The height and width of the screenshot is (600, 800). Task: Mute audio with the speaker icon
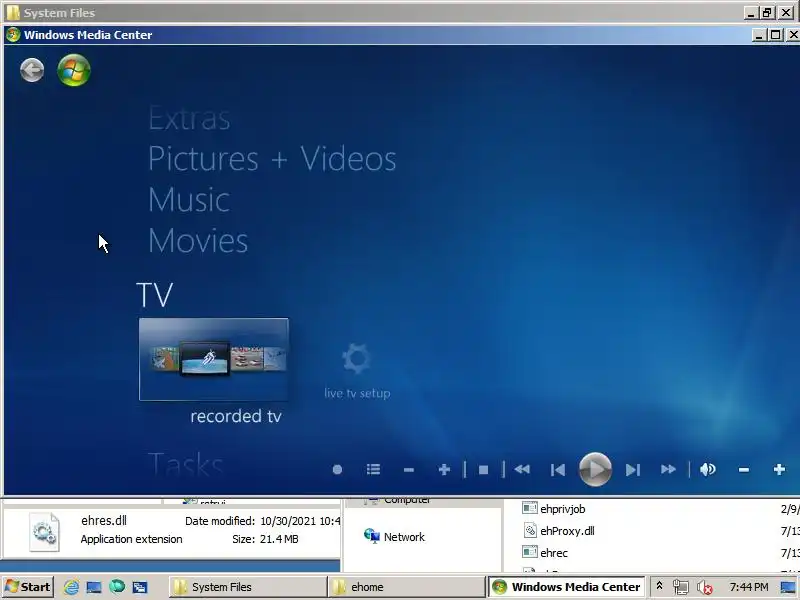(708, 469)
